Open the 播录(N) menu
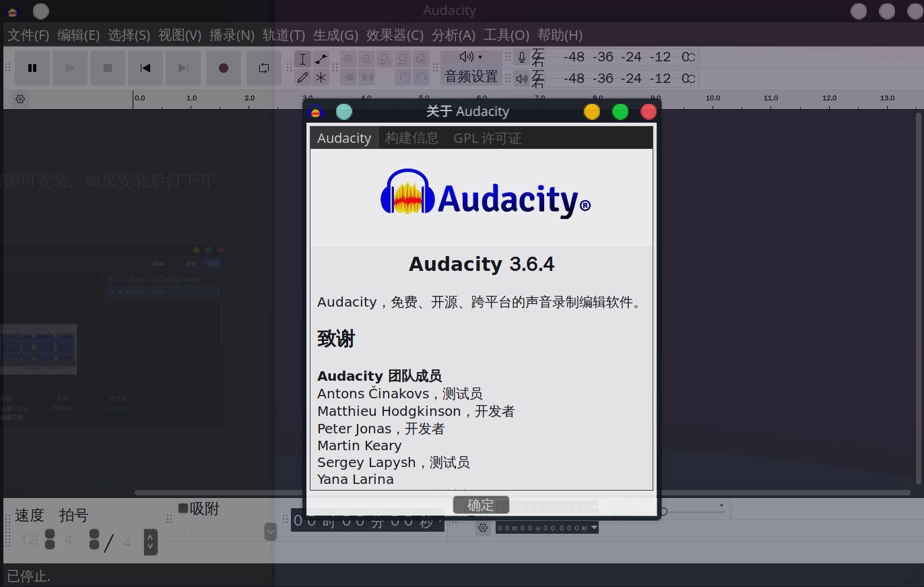The image size is (924, 587). tap(232, 35)
